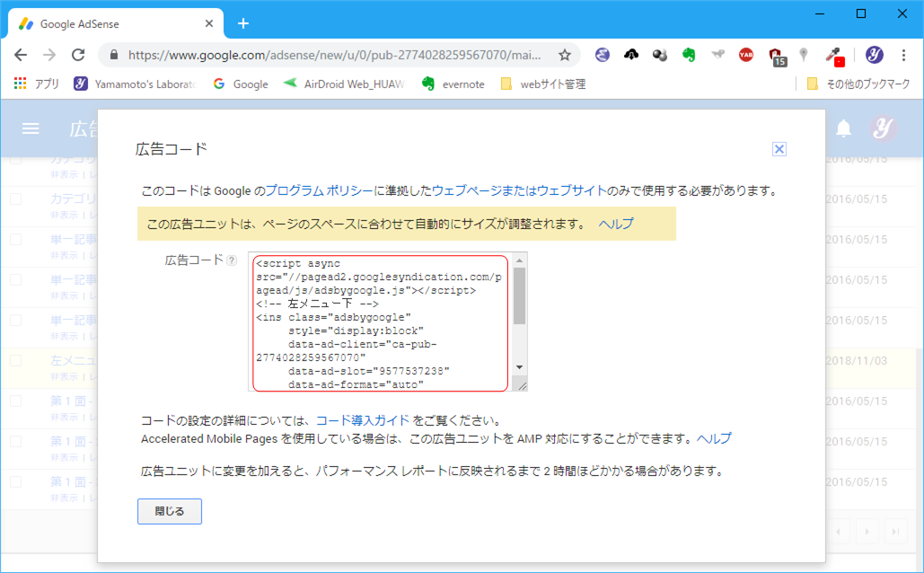
Task: Open the AirDroid Web_HUAW bookmark
Action: 344,84
